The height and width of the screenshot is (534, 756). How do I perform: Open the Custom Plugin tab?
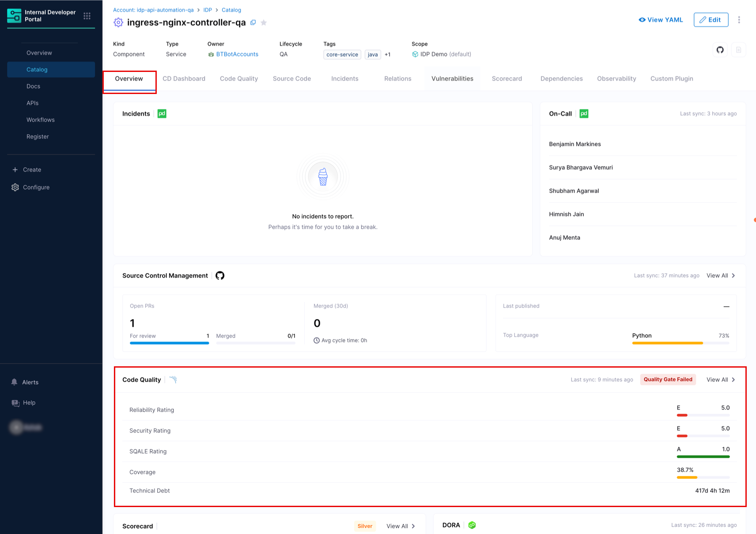[672, 79]
